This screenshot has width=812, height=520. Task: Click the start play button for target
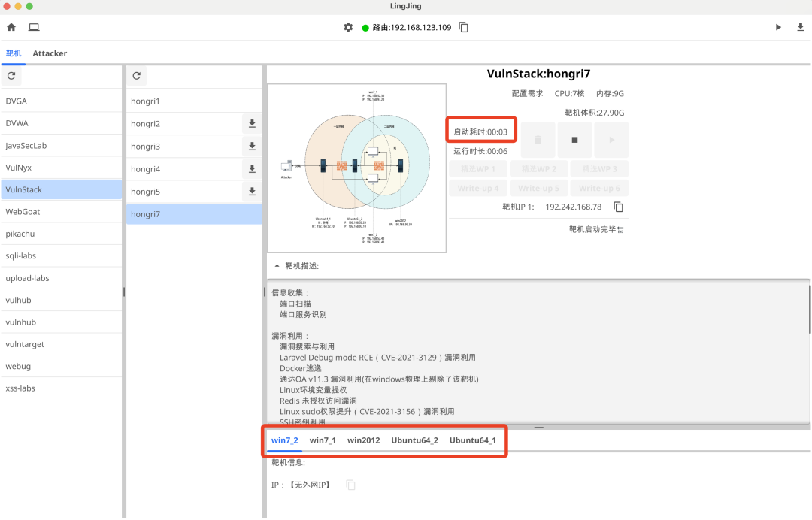(611, 141)
